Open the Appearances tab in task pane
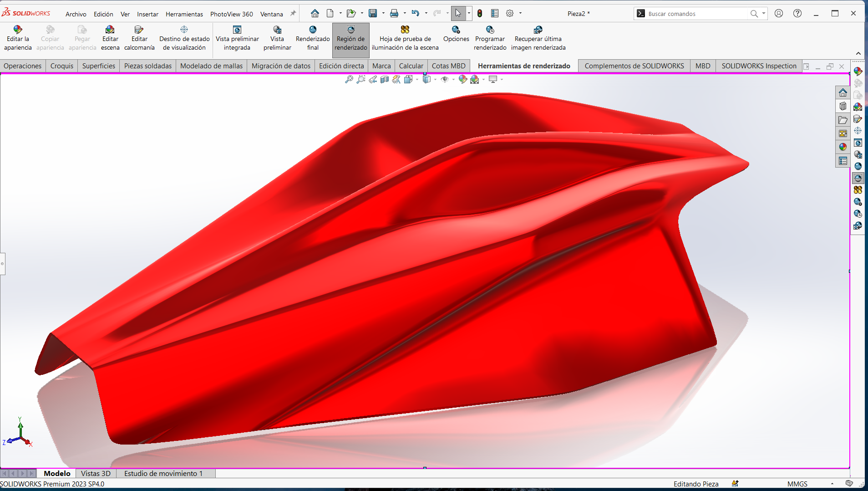Screen dimensions: 868x491 point(843,147)
